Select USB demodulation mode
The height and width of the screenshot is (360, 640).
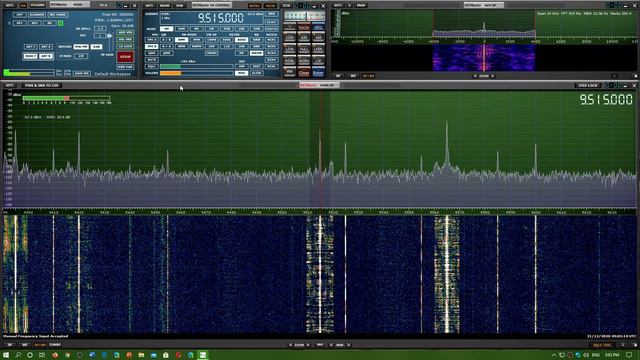[257, 29]
